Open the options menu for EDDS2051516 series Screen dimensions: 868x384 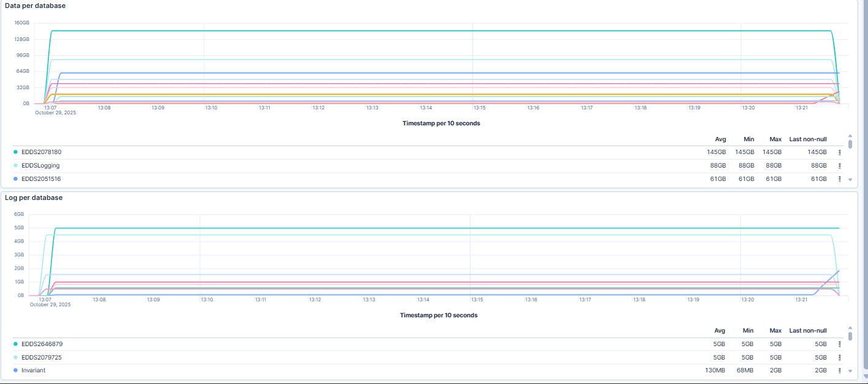(x=839, y=179)
